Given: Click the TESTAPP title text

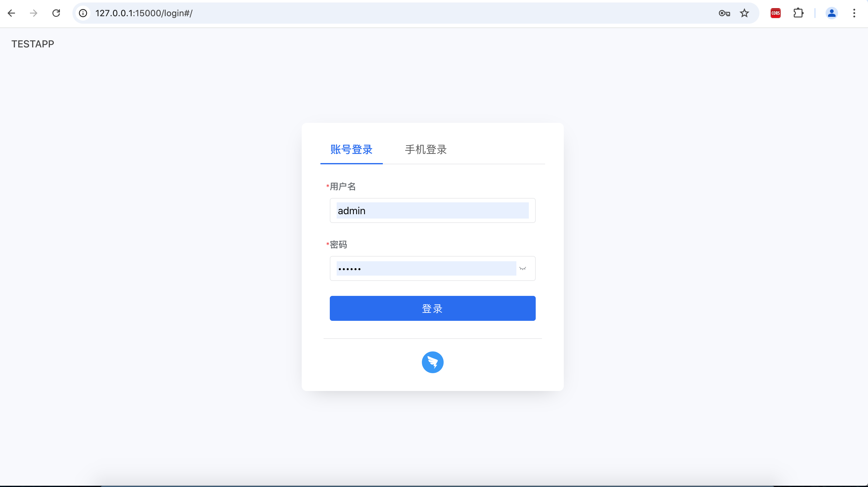Looking at the screenshot, I should (33, 44).
